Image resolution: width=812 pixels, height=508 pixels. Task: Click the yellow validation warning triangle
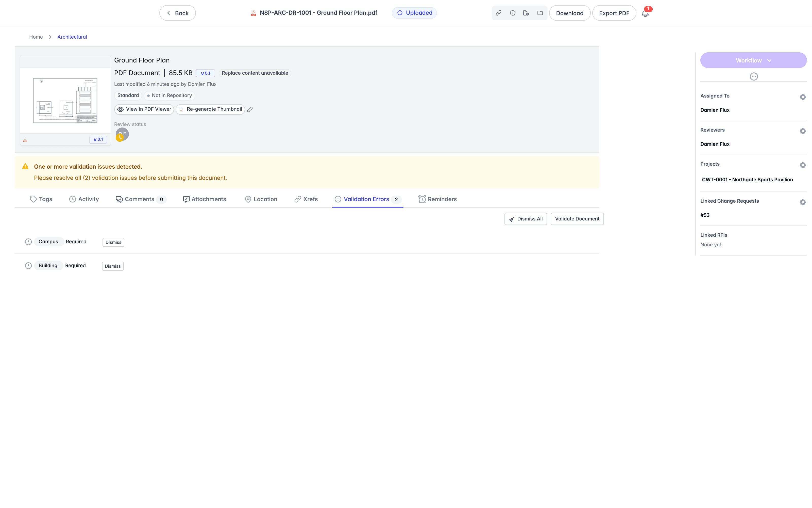[x=25, y=166]
